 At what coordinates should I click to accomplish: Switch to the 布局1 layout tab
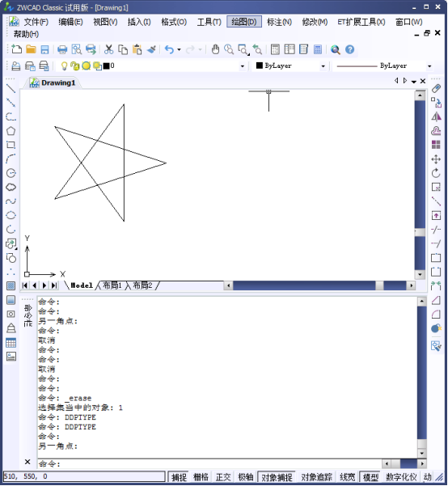112,285
